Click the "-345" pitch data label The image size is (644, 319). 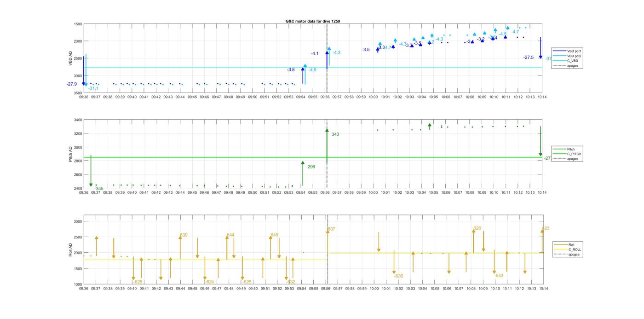point(99,189)
